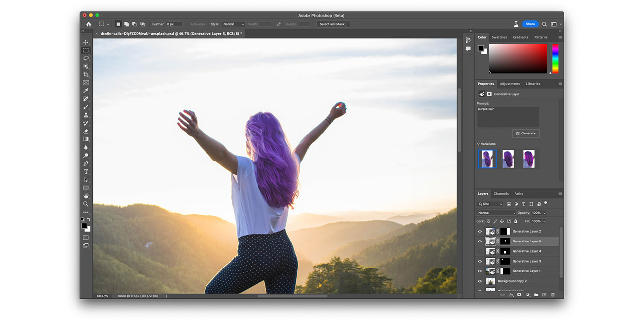
Task: Select the Eraser tool
Action: [x=86, y=131]
